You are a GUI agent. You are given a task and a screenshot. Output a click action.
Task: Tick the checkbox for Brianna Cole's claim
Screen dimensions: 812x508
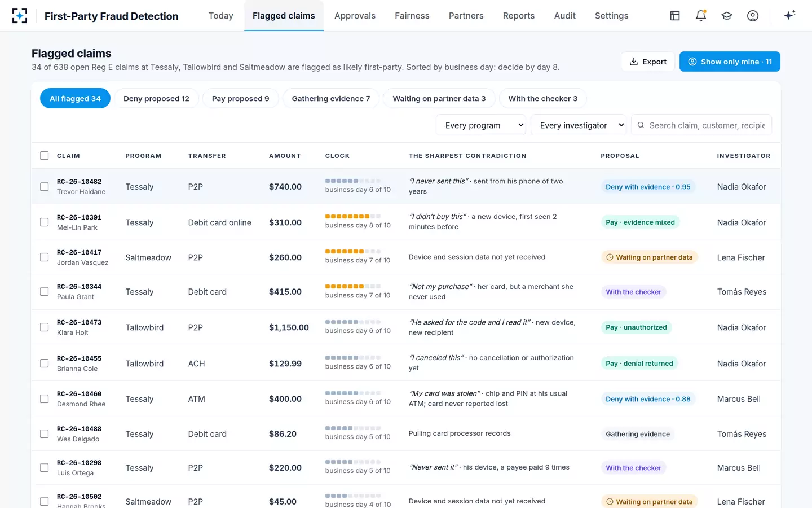45,364
